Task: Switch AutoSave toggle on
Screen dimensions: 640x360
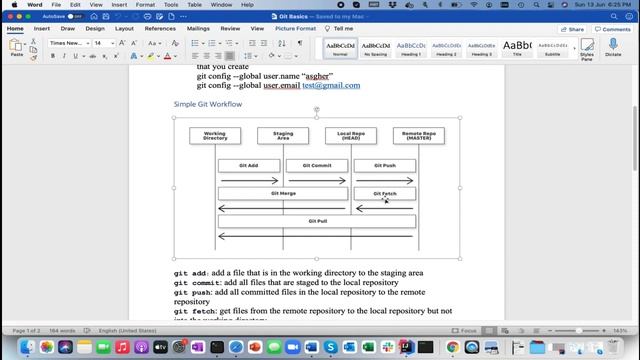Action: 74,16
